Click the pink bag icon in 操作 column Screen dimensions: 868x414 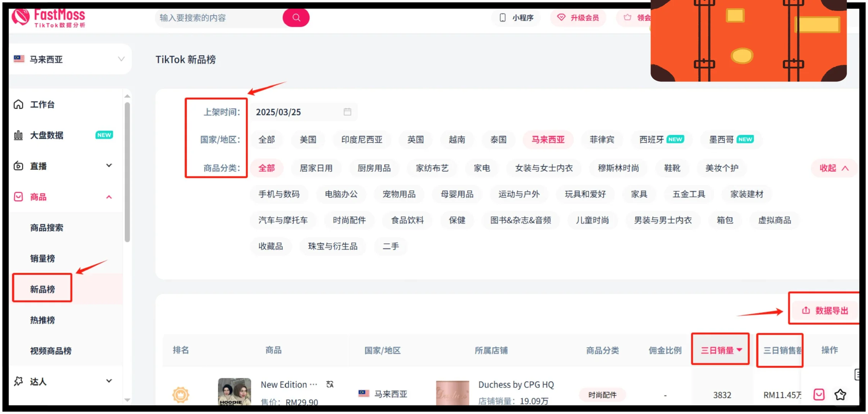point(819,394)
